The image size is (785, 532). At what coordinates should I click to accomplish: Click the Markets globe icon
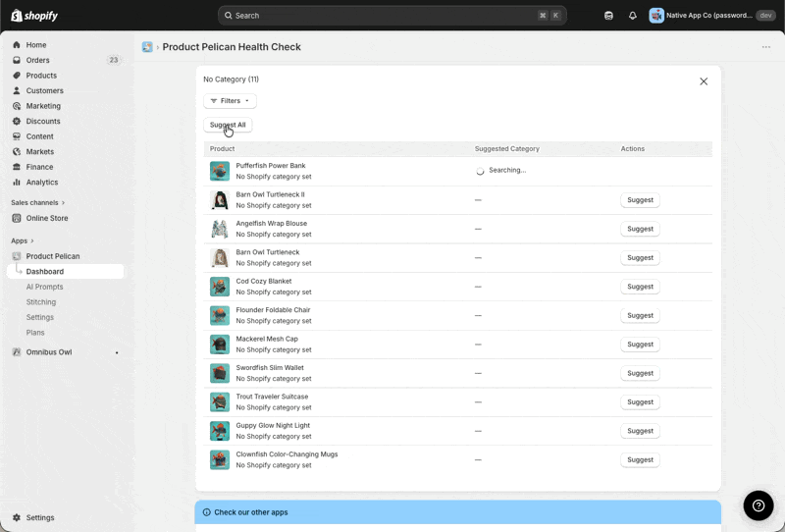click(x=17, y=152)
